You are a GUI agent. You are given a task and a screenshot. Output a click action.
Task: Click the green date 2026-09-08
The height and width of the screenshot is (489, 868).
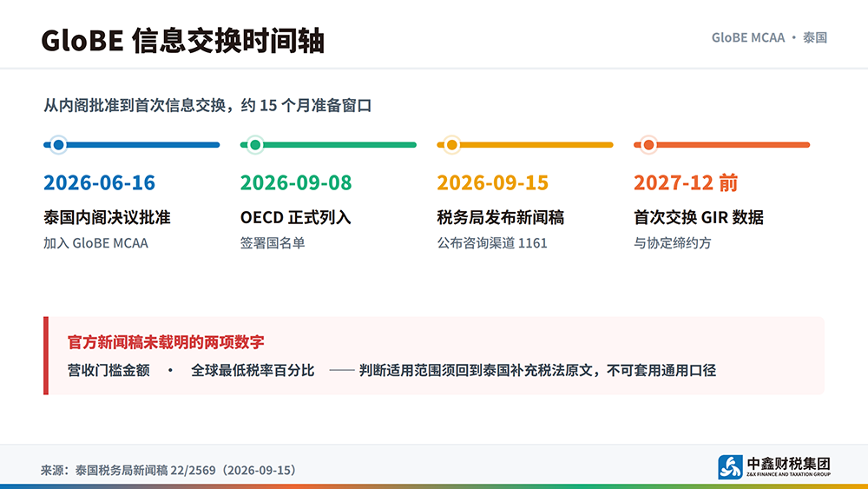[296, 182]
